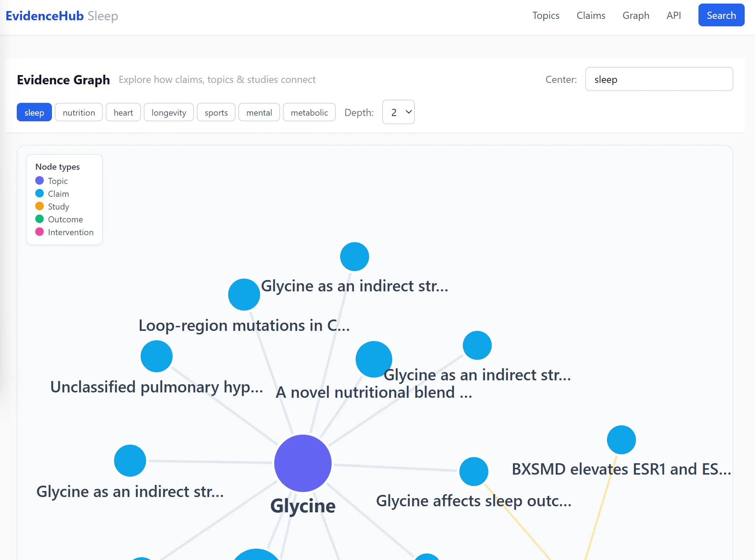755x560 pixels.
Task: Open the Graph nav link
Action: tap(636, 16)
